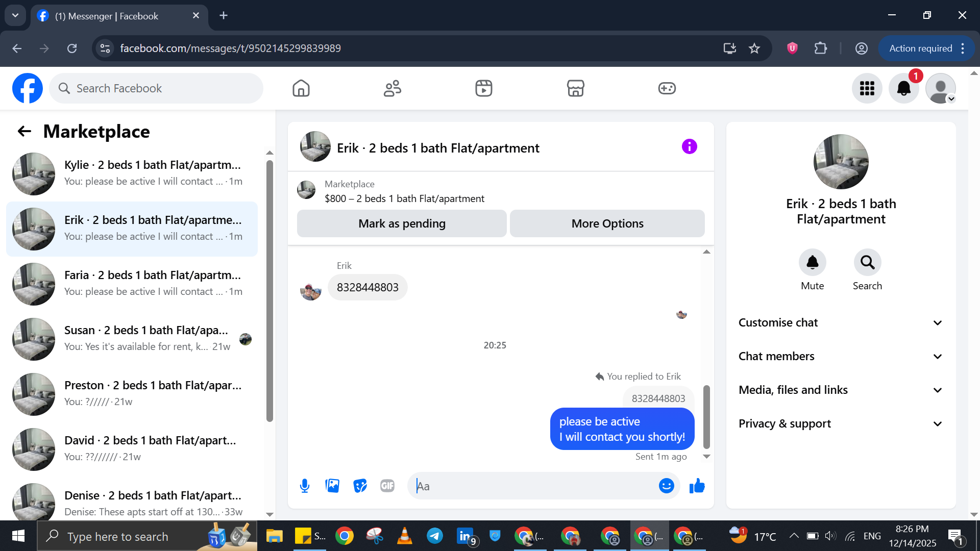Image resolution: width=980 pixels, height=551 pixels.
Task: Attach a photo using the image icon
Action: tap(332, 486)
